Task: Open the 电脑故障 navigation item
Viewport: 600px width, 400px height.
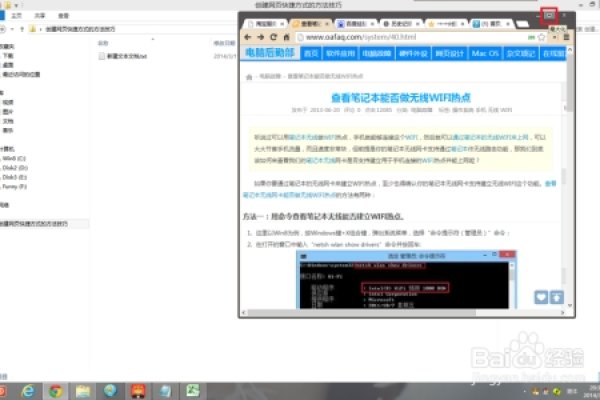Action: (377, 53)
